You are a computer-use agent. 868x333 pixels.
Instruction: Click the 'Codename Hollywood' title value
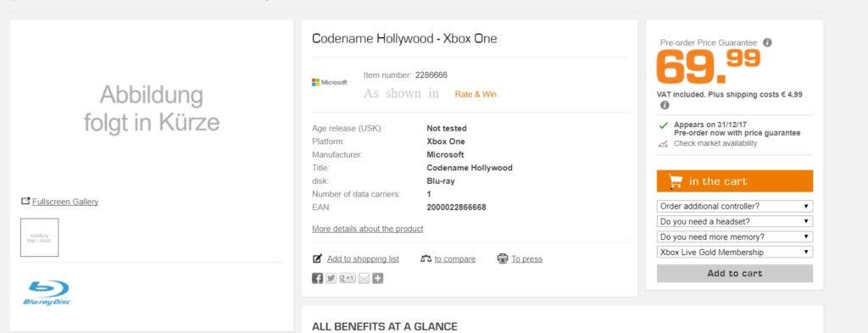470,168
